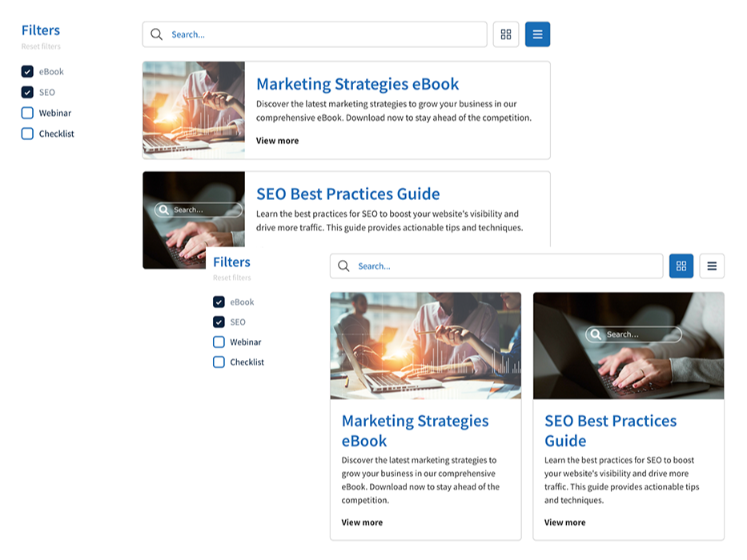Enable the Webinar filter in the upper panel

coord(27,113)
